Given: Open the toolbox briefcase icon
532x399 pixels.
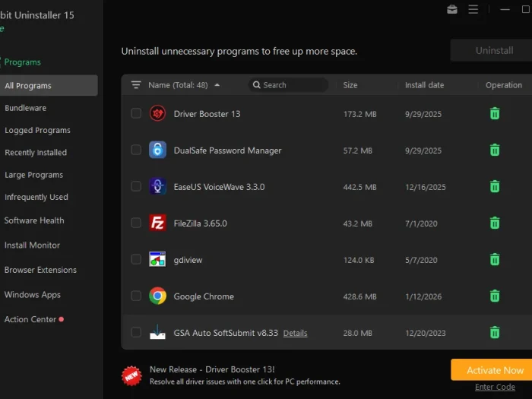Looking at the screenshot, I should pyautogui.click(x=452, y=9).
